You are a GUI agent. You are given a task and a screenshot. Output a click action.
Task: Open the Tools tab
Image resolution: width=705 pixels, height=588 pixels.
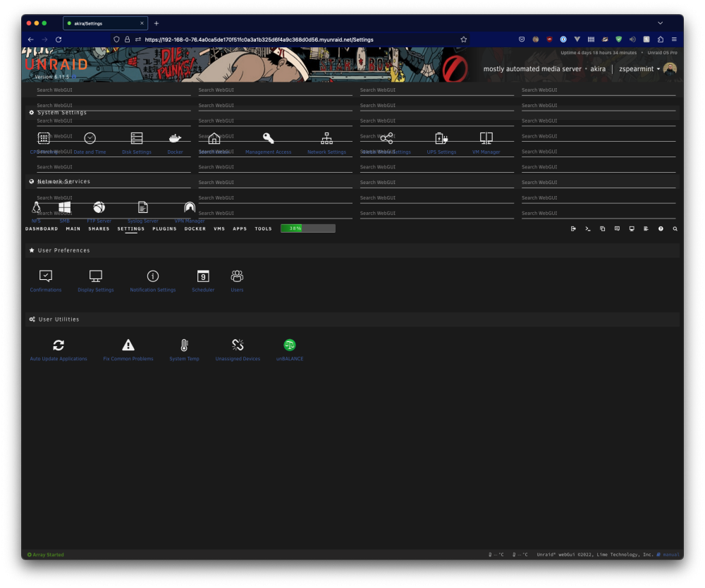click(264, 229)
